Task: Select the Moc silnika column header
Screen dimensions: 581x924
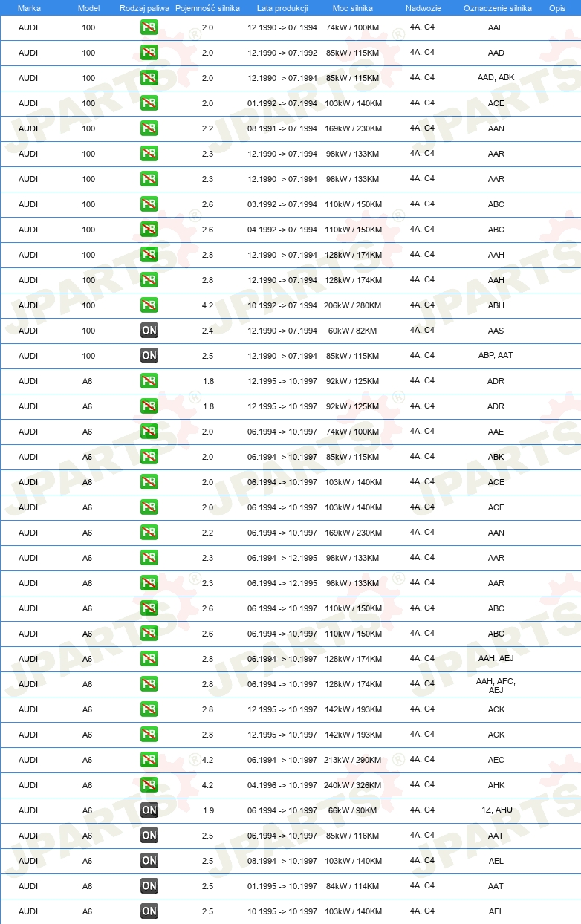Action: click(x=353, y=7)
